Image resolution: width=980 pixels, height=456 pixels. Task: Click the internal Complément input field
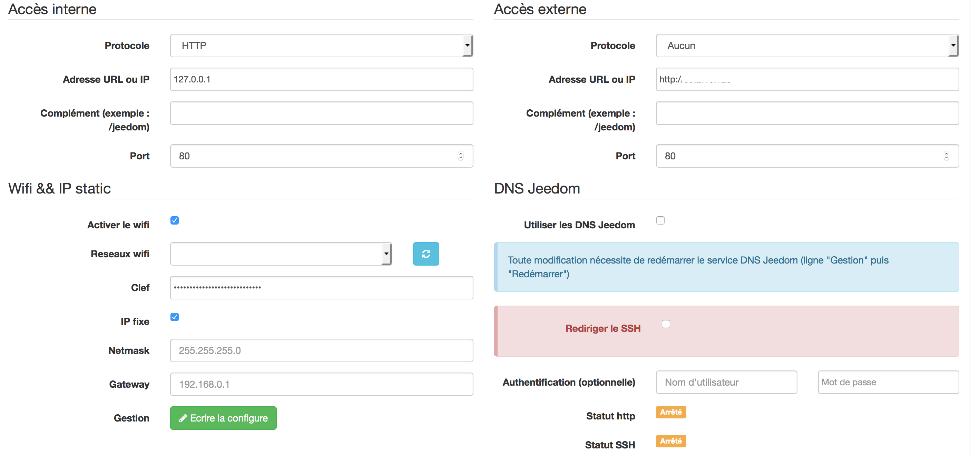click(322, 113)
